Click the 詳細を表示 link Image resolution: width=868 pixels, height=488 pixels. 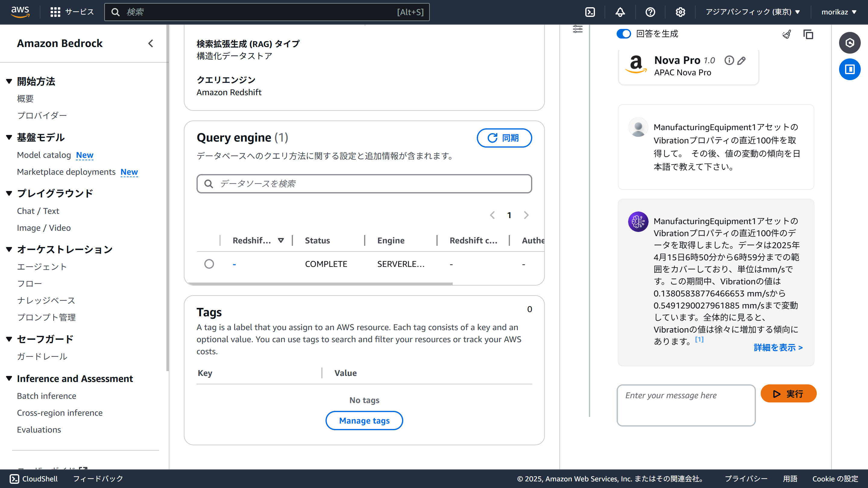click(778, 347)
